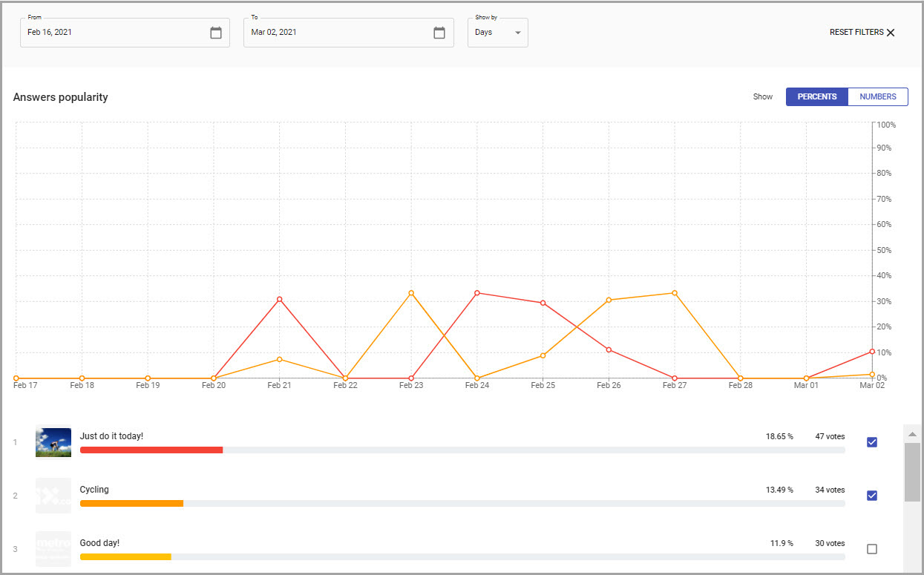Click the '11.9 %' value
924x575 pixels.
click(x=782, y=543)
